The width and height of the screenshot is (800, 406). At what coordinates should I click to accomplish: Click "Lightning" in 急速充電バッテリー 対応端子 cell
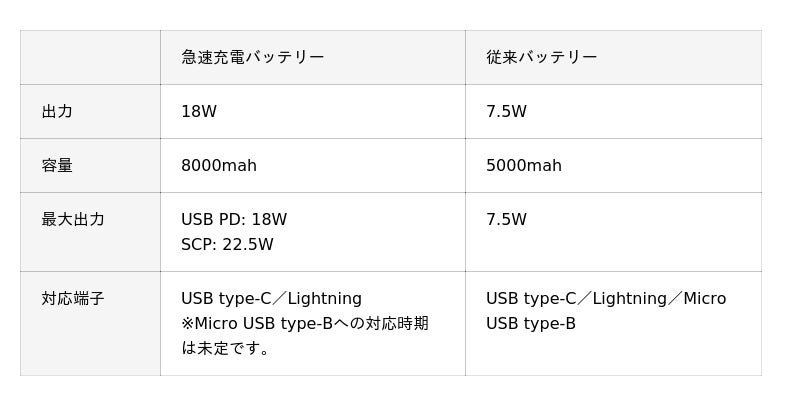tap(324, 298)
